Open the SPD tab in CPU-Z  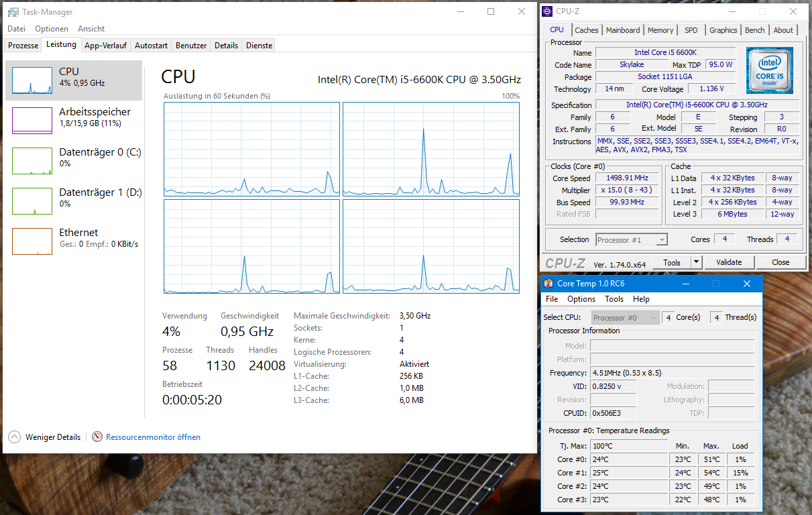pyautogui.click(x=691, y=30)
